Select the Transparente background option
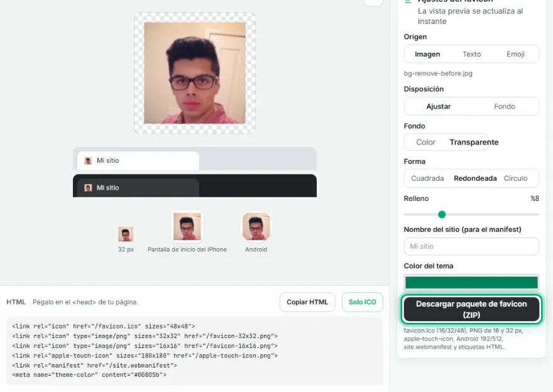Screen dimensions: 553x392 [x=474, y=143]
